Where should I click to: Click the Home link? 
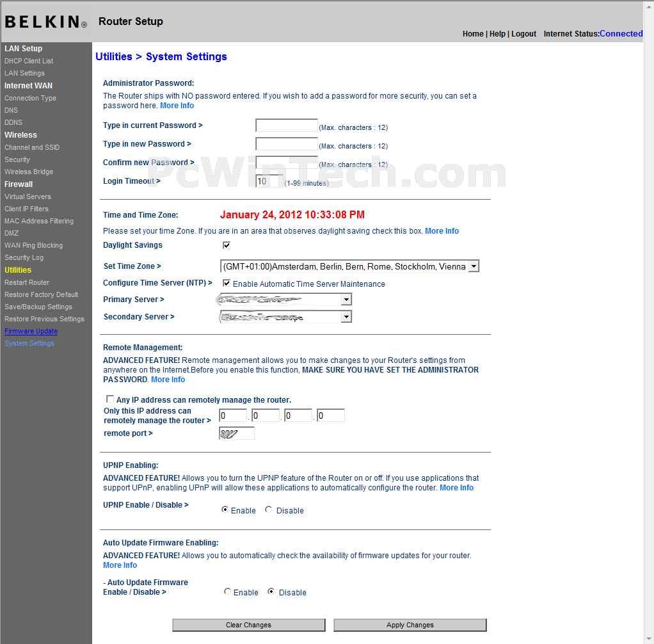(473, 34)
